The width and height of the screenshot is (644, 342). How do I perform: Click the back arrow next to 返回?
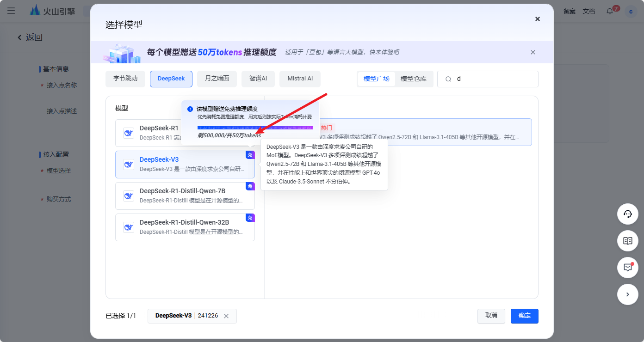tap(19, 37)
